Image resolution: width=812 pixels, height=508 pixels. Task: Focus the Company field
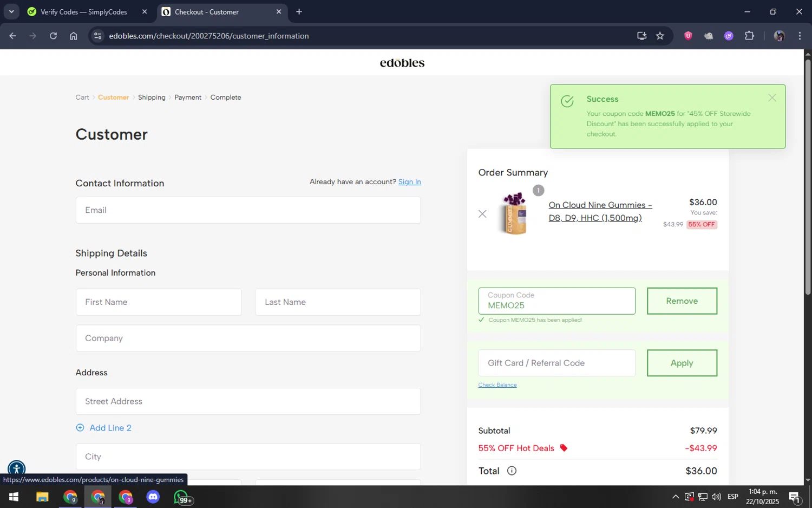point(248,338)
